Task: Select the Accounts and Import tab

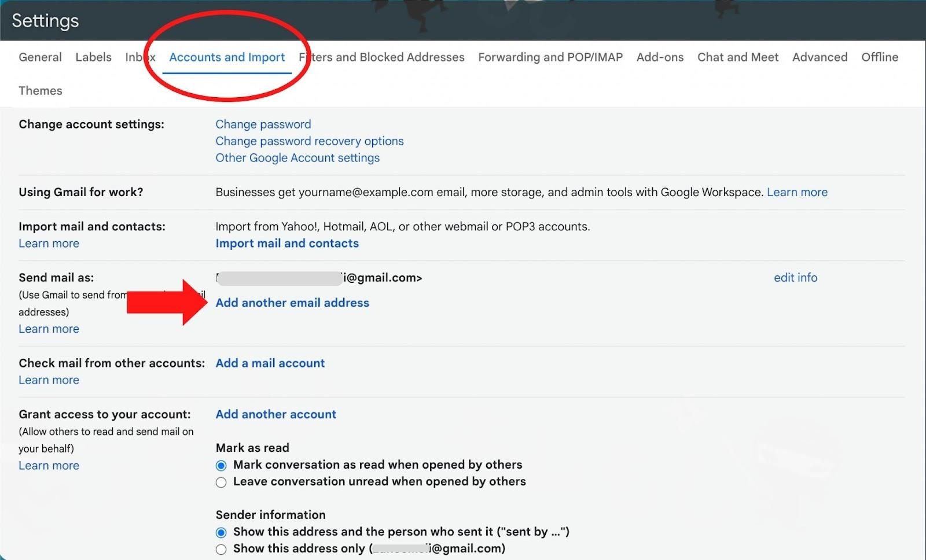Action: [x=227, y=57]
